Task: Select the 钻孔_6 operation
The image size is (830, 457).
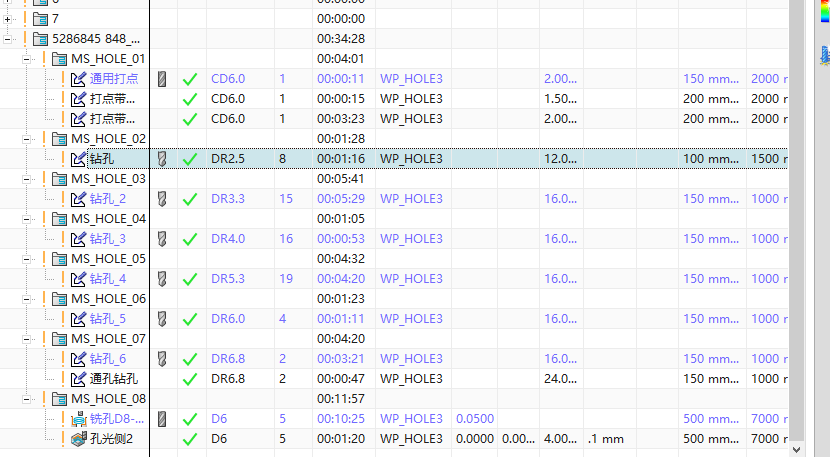Action: 107,359
